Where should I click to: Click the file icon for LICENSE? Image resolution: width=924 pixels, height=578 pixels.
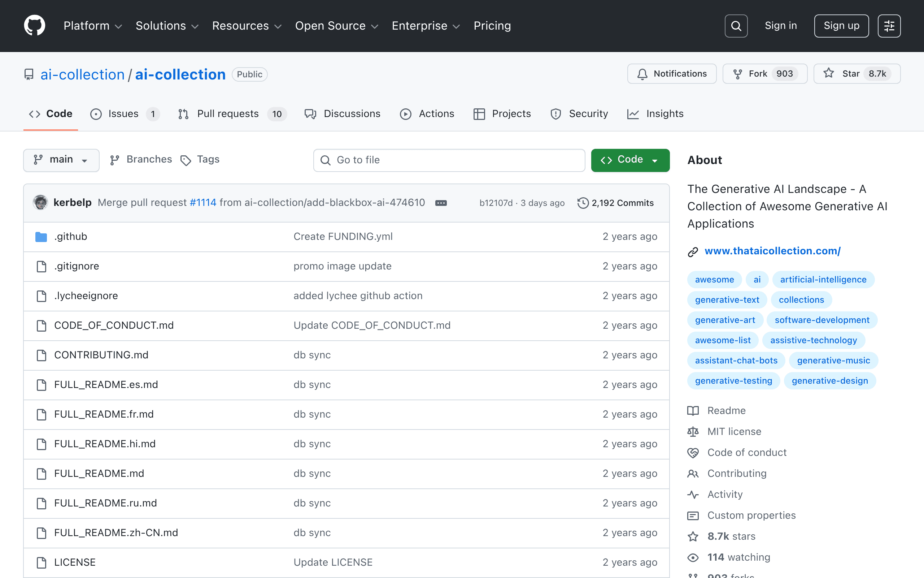(x=41, y=563)
